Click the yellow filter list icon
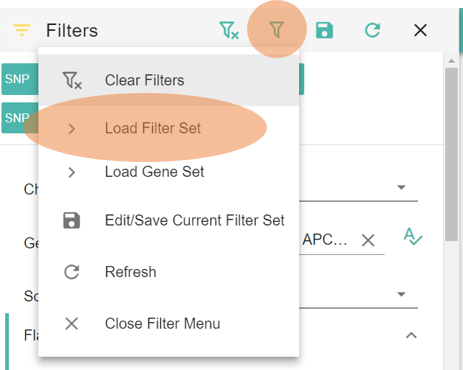 [22, 30]
